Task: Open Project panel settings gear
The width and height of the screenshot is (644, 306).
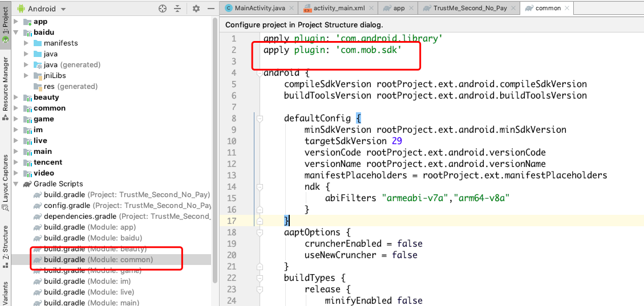Action: pos(196,9)
